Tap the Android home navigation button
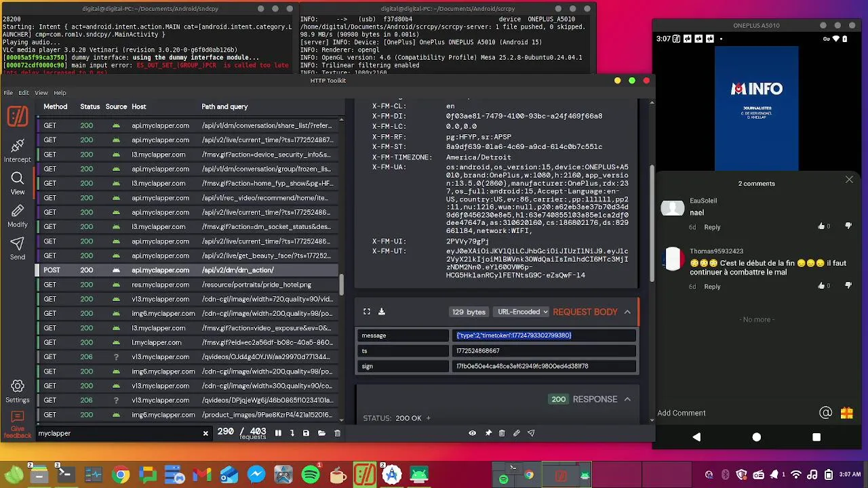Viewport: 868px width, 488px height. tap(757, 437)
